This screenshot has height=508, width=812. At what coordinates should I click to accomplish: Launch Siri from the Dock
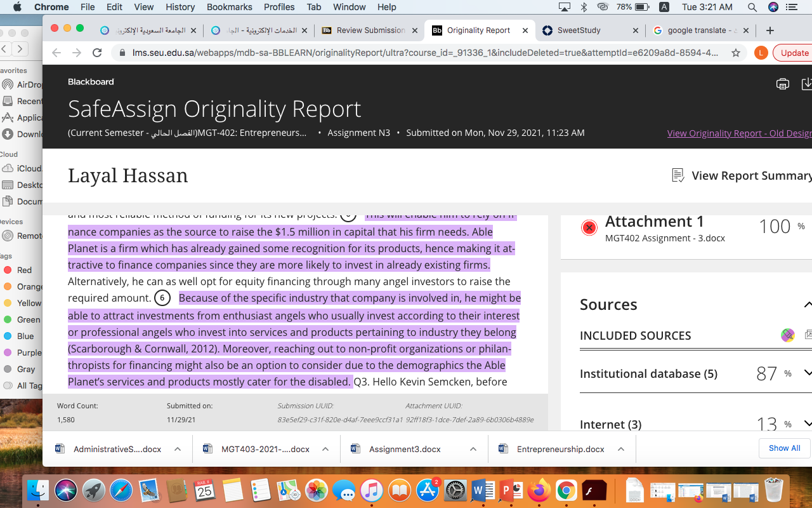(66, 490)
